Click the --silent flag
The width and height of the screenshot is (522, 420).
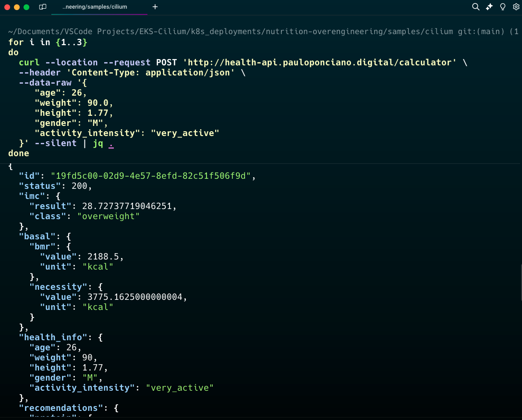[56, 143]
